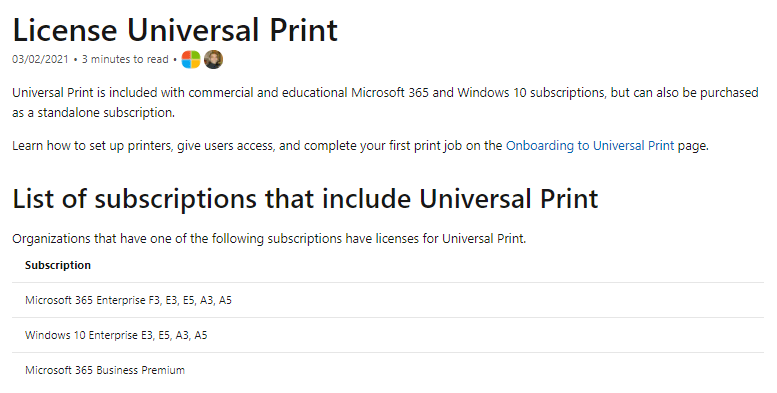777x393 pixels.
Task: Click 'F3, E3, E5, A3, A5' plan list text
Action: 190,300
